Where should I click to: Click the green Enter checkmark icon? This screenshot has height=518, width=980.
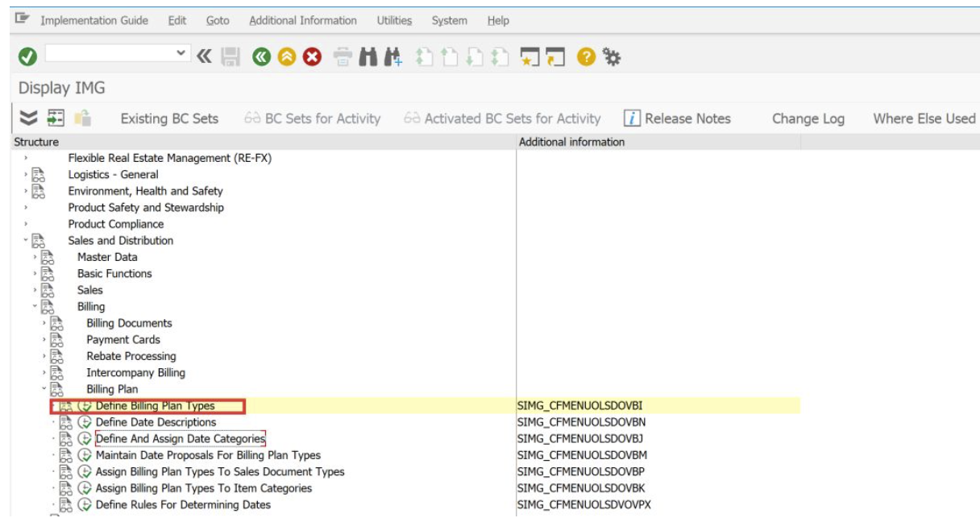[x=28, y=57]
